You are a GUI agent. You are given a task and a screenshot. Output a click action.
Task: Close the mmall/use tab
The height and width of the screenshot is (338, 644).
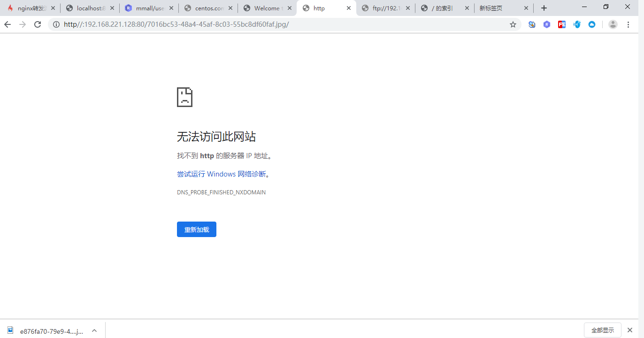click(171, 8)
